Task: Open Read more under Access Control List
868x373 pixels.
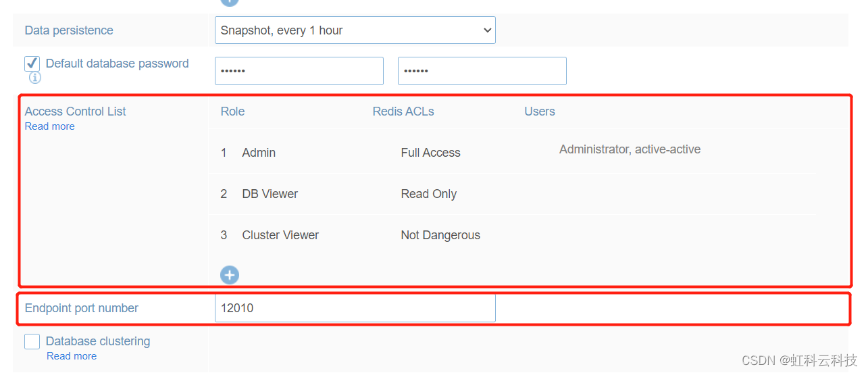Action: coord(50,126)
